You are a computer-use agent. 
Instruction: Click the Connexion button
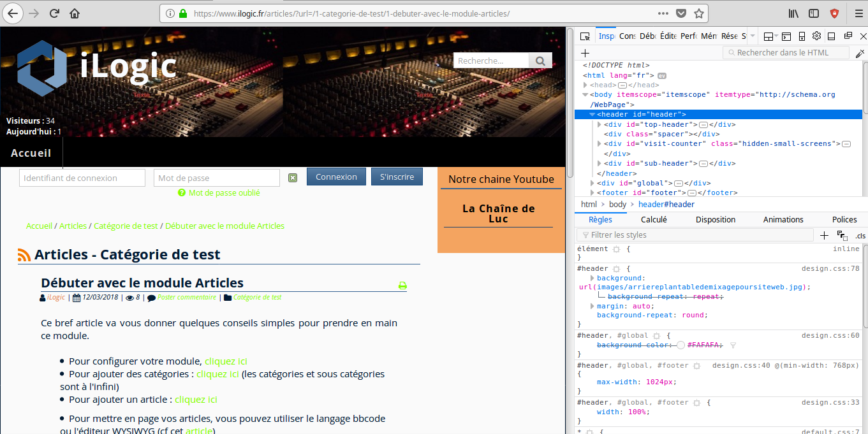click(x=336, y=177)
